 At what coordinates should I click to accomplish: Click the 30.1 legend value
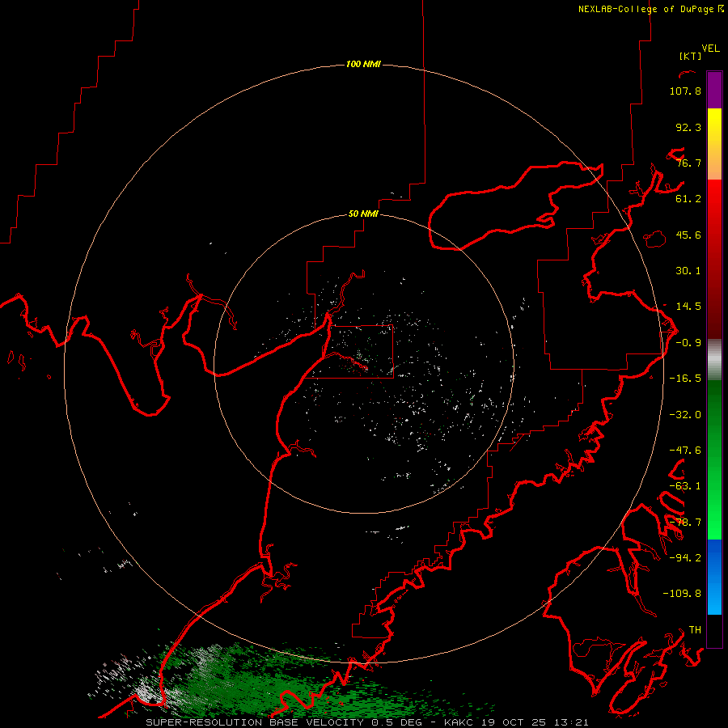688,271
